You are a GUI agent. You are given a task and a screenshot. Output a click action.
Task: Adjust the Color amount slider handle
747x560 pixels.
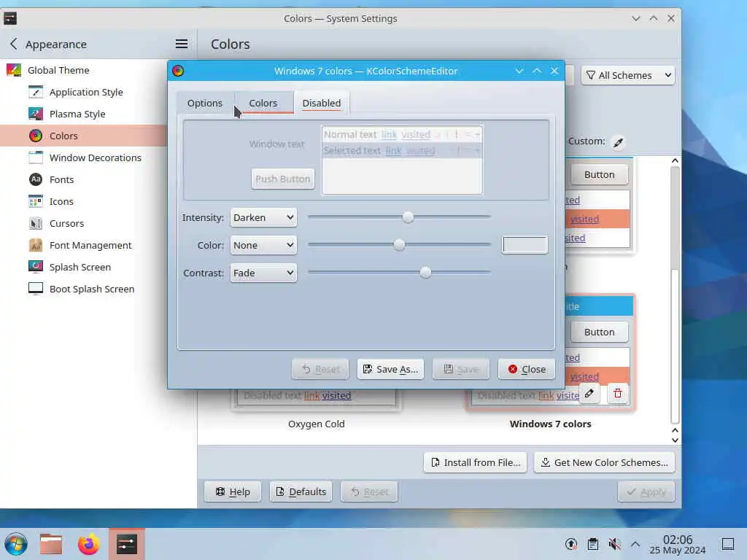(399, 245)
